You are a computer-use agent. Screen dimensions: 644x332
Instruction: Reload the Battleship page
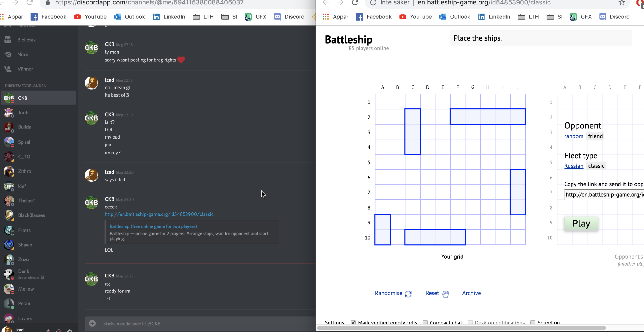(355, 3)
